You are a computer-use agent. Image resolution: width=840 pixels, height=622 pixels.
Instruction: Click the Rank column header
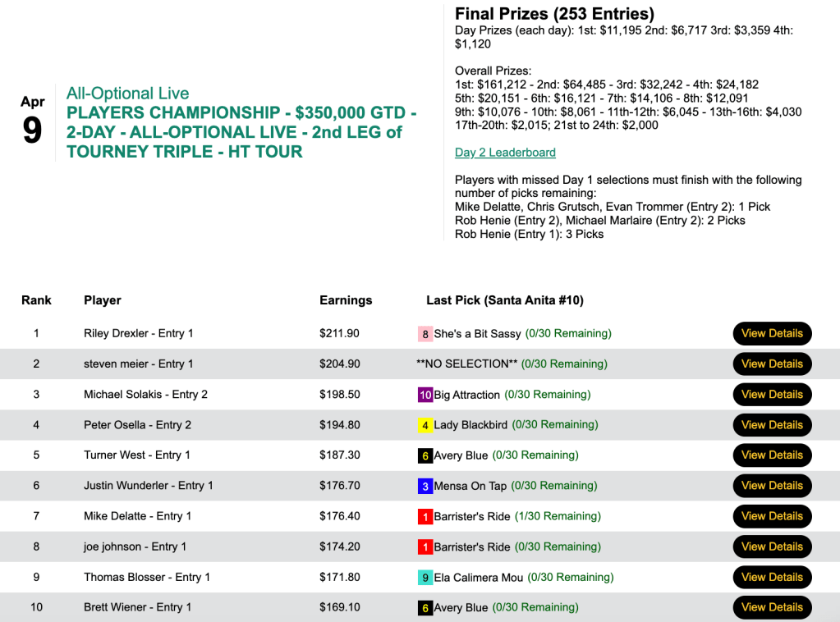[36, 300]
